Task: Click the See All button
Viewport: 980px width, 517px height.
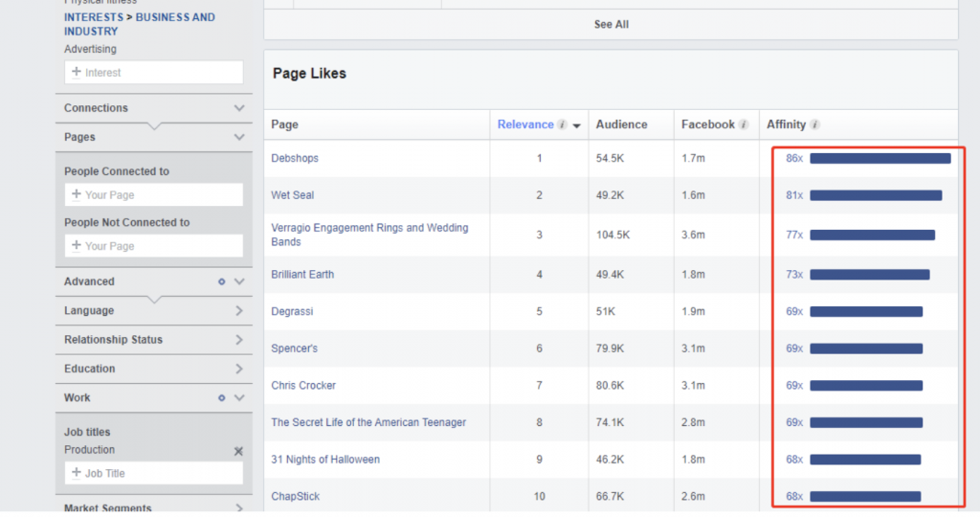Action: coord(611,24)
